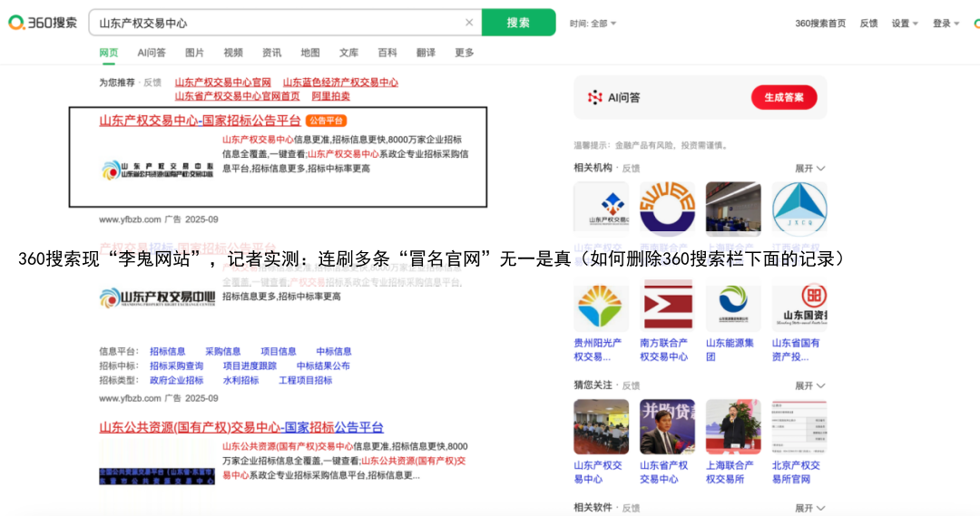The width and height of the screenshot is (980, 516).
Task: Clear the search box with the X icon
Action: 469,23
